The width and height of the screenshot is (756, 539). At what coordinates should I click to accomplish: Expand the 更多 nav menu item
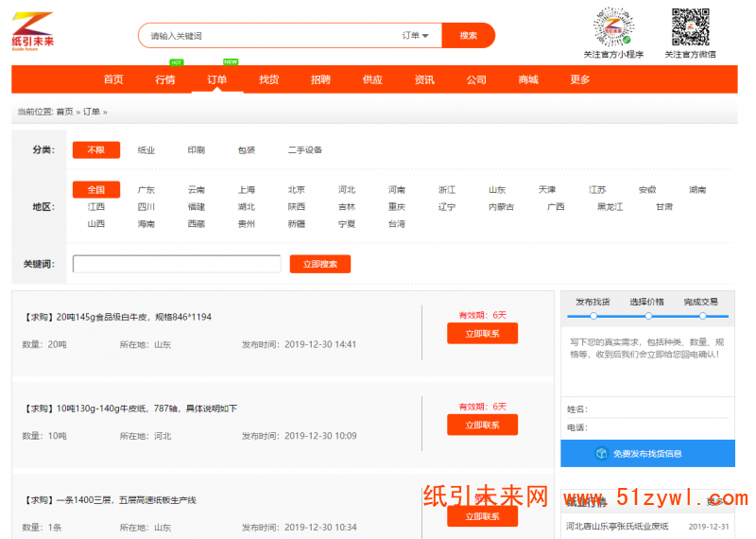tap(580, 79)
